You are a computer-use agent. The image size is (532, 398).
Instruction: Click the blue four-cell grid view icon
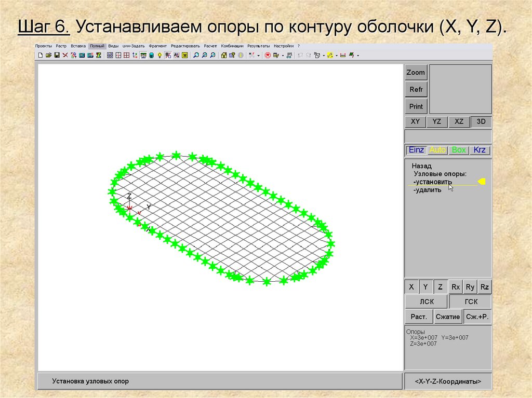click(110, 55)
